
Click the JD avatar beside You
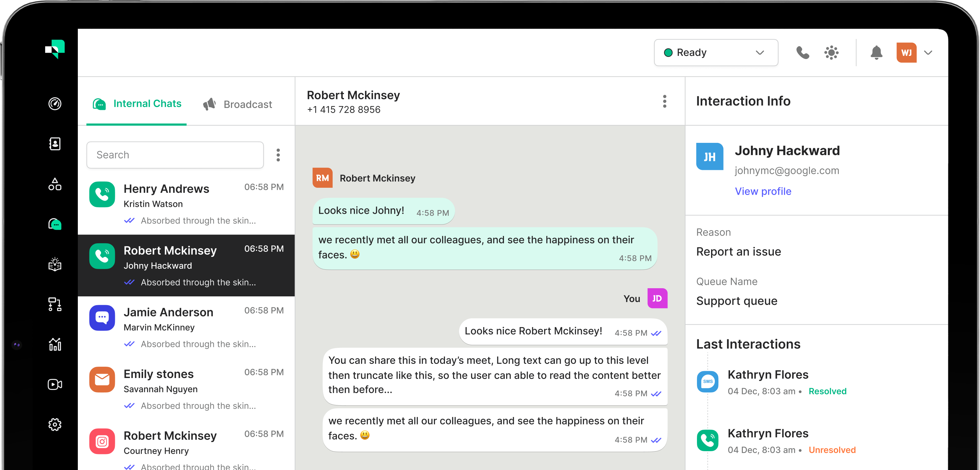(657, 298)
